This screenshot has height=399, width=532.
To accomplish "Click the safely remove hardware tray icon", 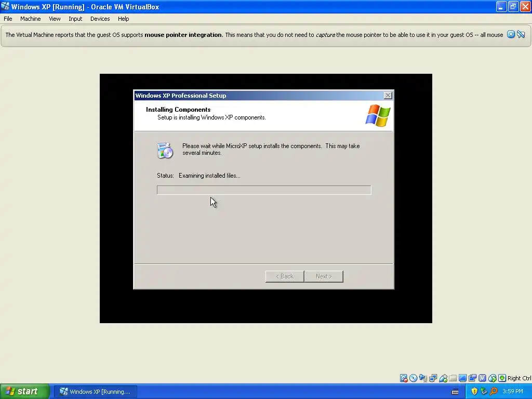I will point(484,392).
